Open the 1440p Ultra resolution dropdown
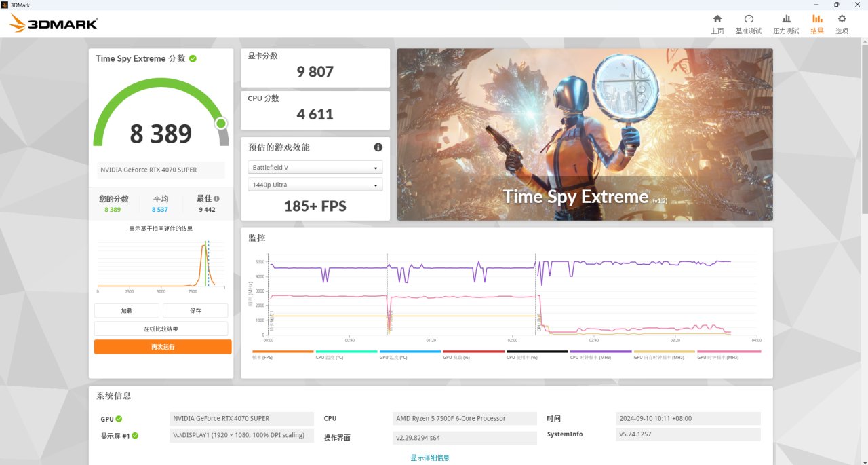The height and width of the screenshot is (465, 868). [315, 185]
